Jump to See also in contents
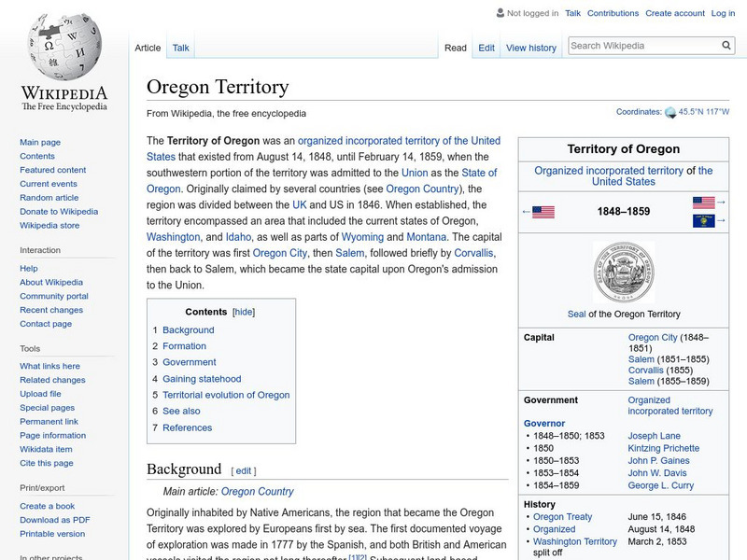 pos(181,411)
